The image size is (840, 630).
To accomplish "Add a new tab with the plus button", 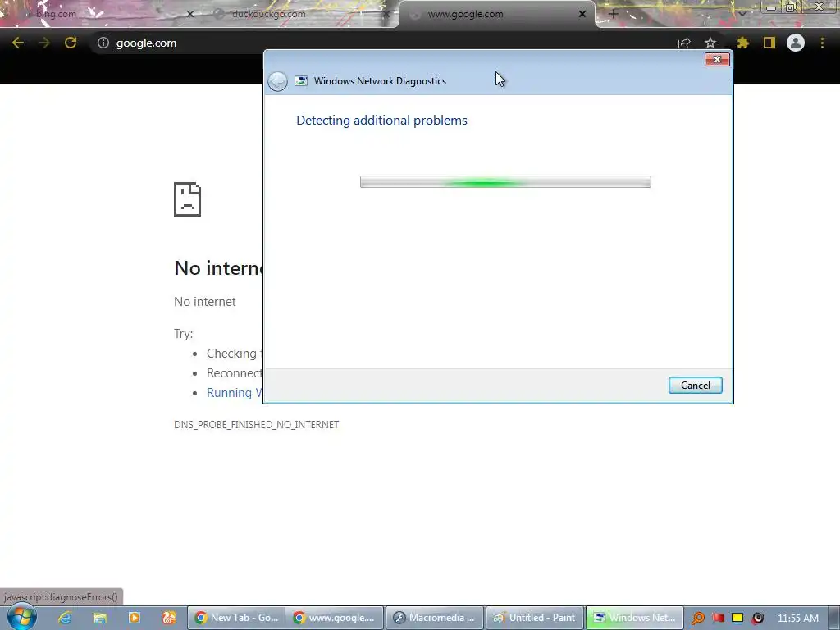I will pos(614,14).
